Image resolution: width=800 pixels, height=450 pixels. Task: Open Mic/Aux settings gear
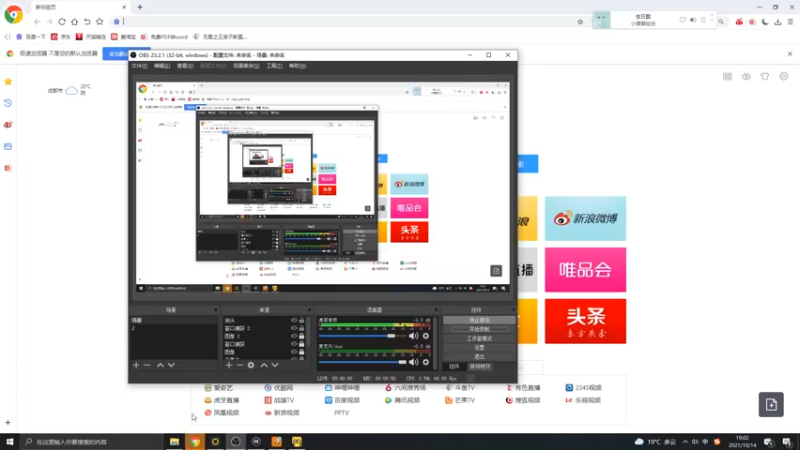coord(426,362)
